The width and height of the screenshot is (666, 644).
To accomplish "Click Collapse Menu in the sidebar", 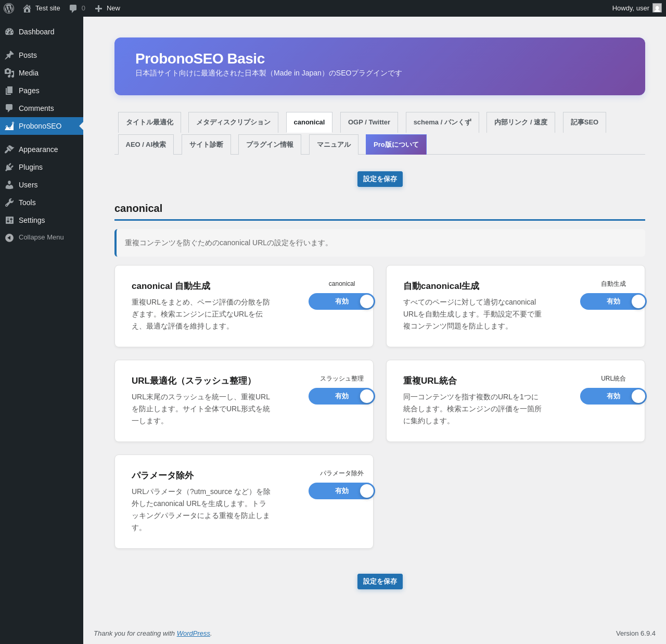I will pos(42,237).
